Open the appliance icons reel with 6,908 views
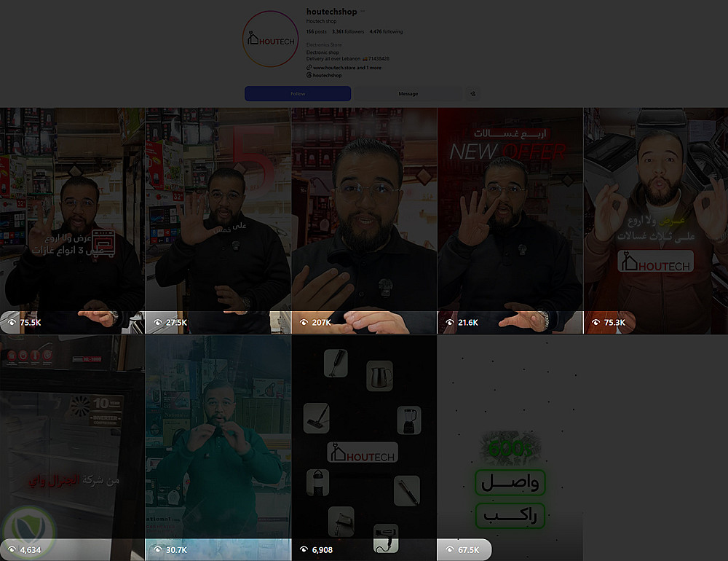This screenshot has height=561, width=728. 364,447
